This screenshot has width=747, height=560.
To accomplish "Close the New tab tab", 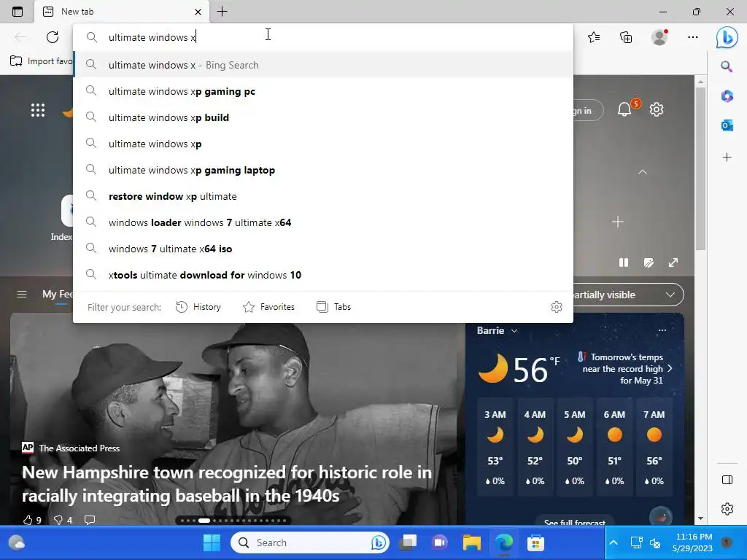I will coord(198,12).
